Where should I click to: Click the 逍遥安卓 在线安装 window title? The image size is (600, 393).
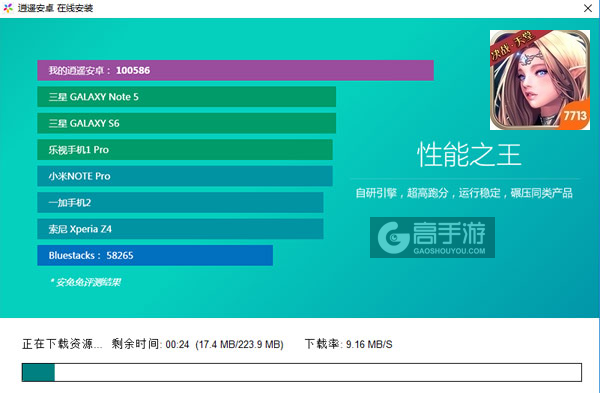coord(55,8)
